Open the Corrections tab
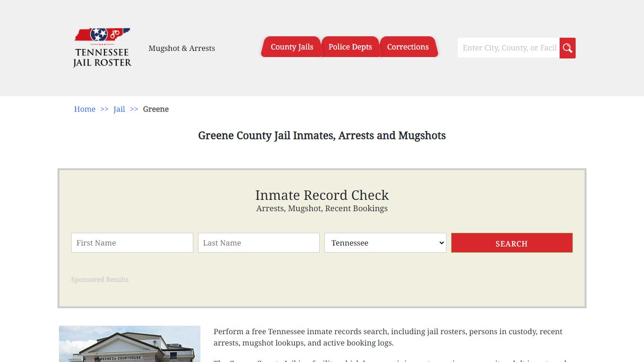This screenshot has width=644, height=362. coord(408,47)
